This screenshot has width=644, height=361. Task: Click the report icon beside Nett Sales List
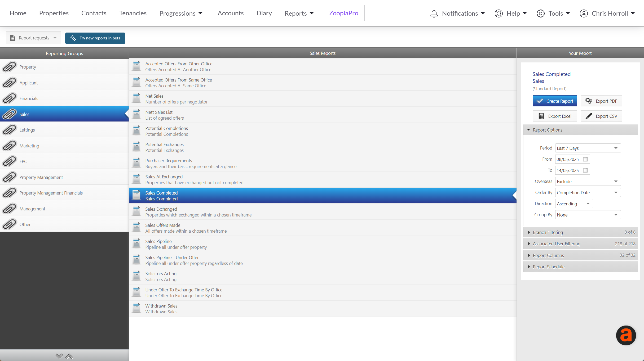[x=136, y=115]
